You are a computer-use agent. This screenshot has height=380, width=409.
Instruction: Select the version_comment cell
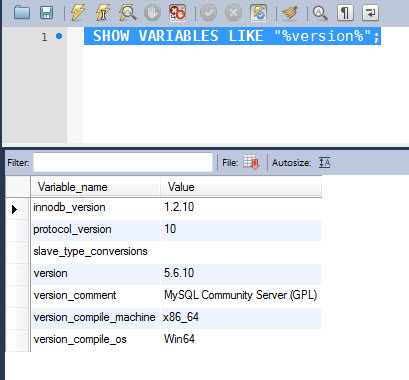pyautogui.click(x=96, y=296)
